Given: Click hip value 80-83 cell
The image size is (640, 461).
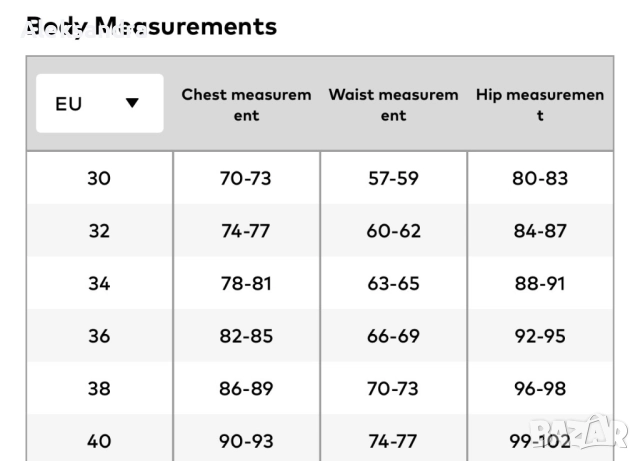Looking at the screenshot, I should coord(540,179).
